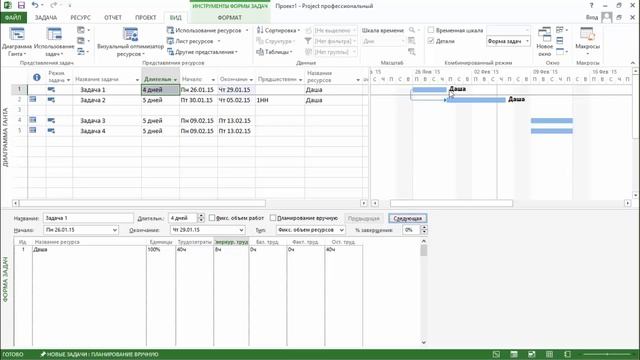Open the Форма задач details dropdown

click(x=527, y=41)
